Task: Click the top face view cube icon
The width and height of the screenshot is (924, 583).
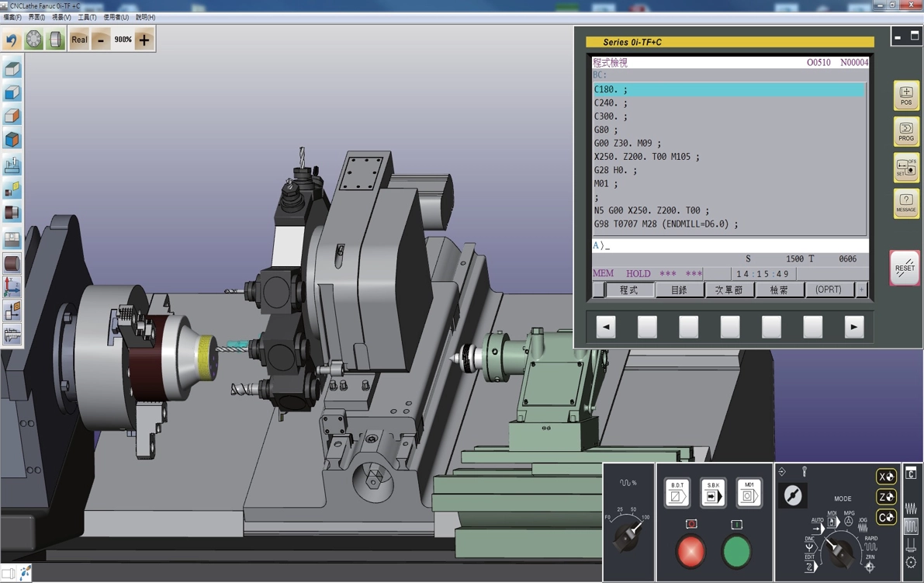Action: click(x=12, y=69)
